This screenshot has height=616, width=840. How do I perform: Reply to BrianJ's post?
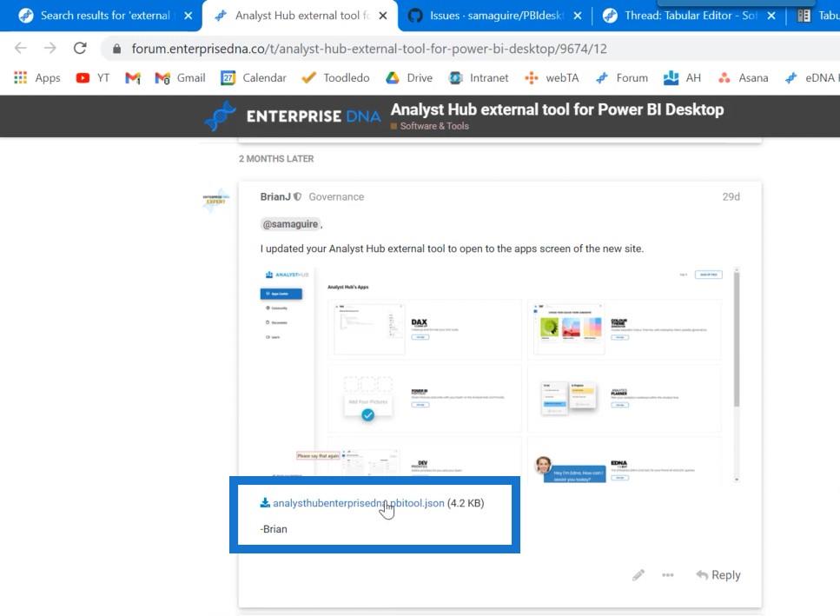(x=718, y=575)
